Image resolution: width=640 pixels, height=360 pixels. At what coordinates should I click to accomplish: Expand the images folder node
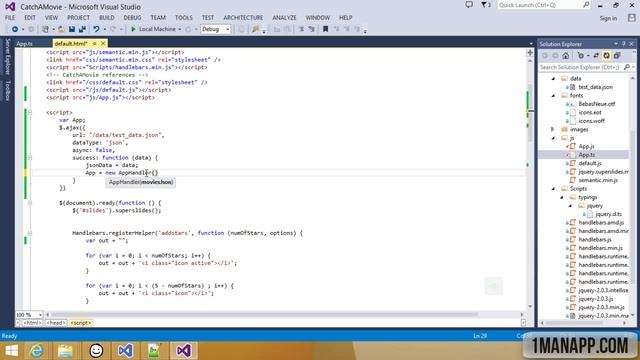point(553,129)
